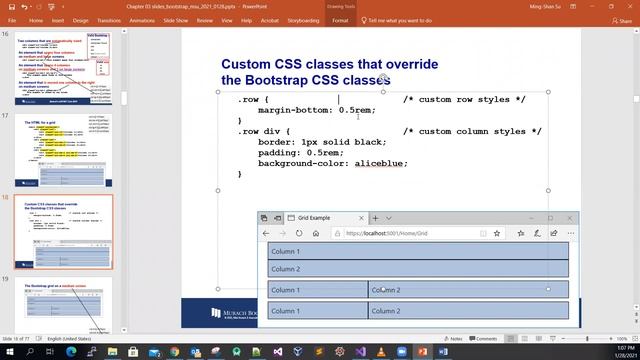Open File Explorer from taskbar
The width and height of the screenshot is (640, 360).
coord(113,351)
